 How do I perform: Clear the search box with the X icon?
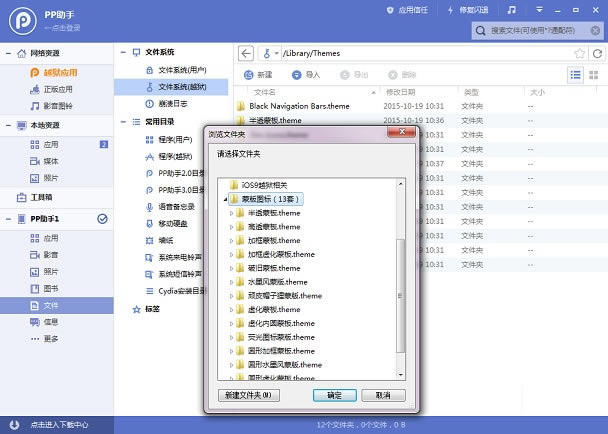pos(595,31)
